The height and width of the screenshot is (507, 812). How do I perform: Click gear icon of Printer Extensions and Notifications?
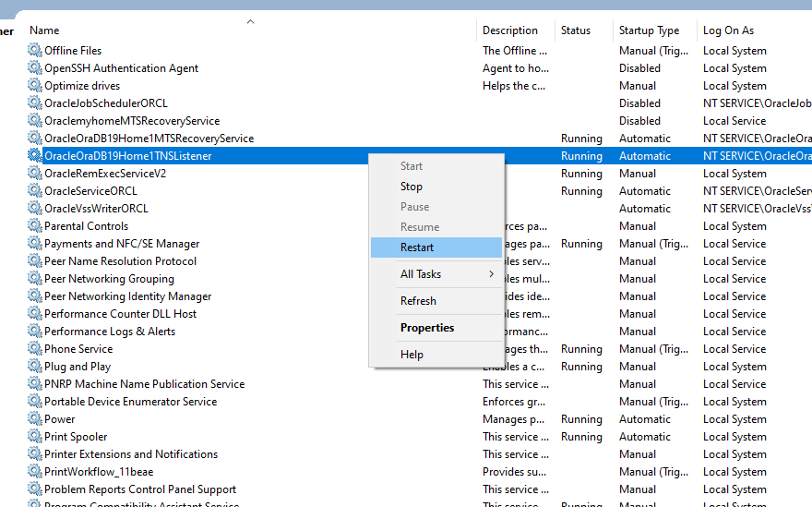pos(35,454)
